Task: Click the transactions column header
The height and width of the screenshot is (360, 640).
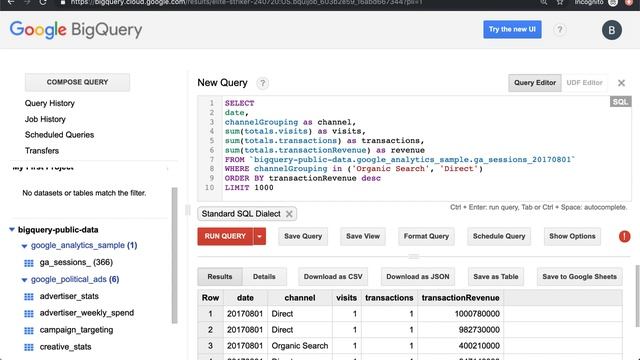Action: click(389, 298)
